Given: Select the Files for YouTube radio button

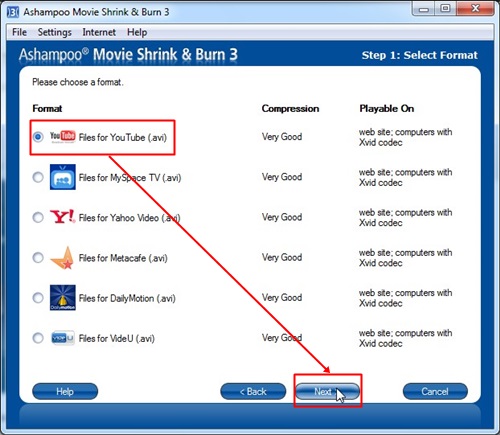Looking at the screenshot, I should pyautogui.click(x=38, y=137).
